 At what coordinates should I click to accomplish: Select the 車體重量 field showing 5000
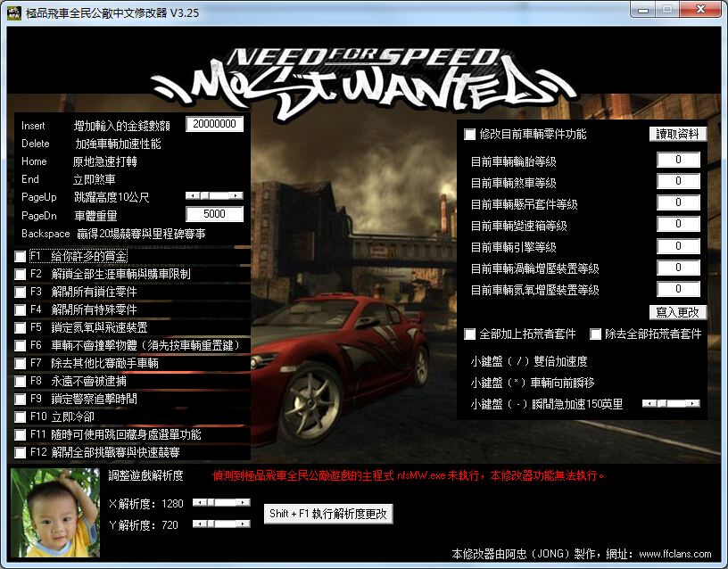[214, 215]
